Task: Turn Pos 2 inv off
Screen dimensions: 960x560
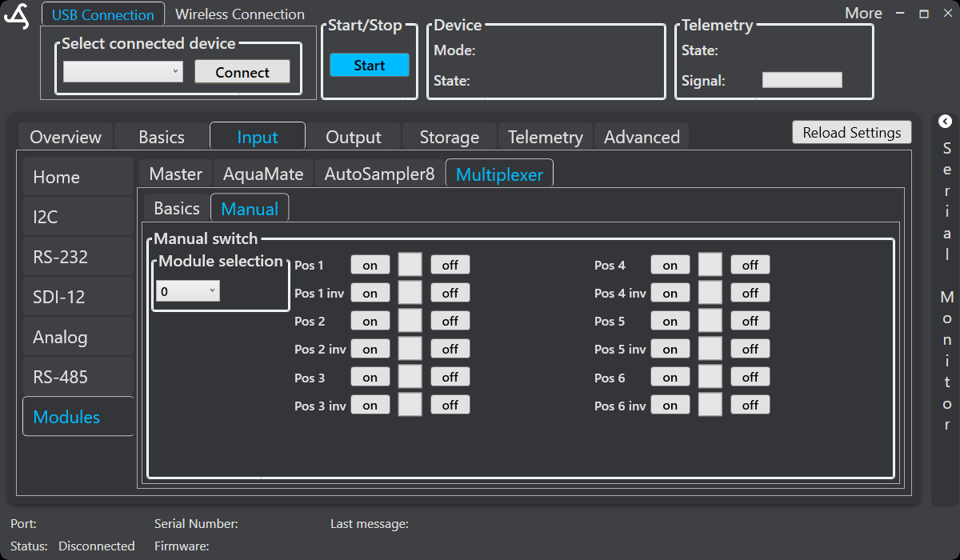Action: tap(450, 349)
